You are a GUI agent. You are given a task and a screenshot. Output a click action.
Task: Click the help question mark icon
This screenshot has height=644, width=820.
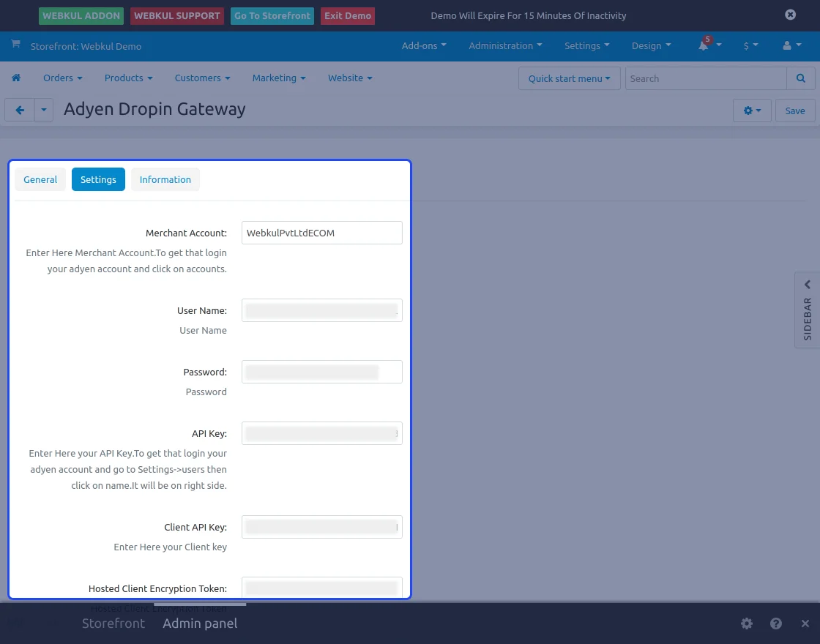776,624
